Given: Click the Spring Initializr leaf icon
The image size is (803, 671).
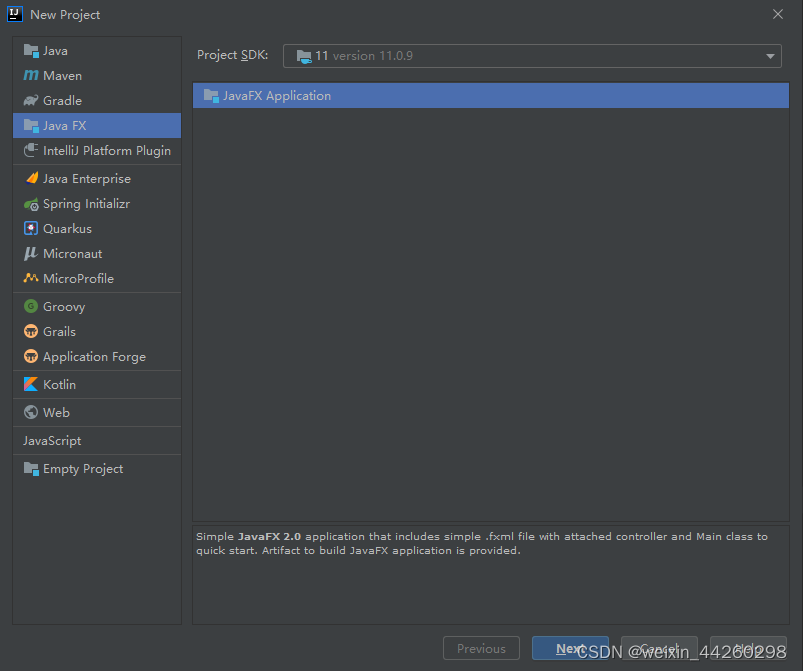Looking at the screenshot, I should 31,204.
